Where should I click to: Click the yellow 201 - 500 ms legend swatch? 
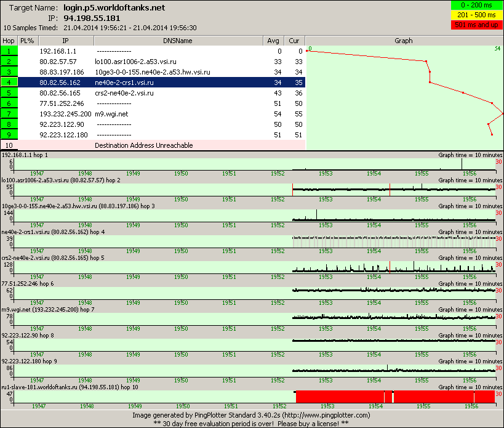(476, 15)
